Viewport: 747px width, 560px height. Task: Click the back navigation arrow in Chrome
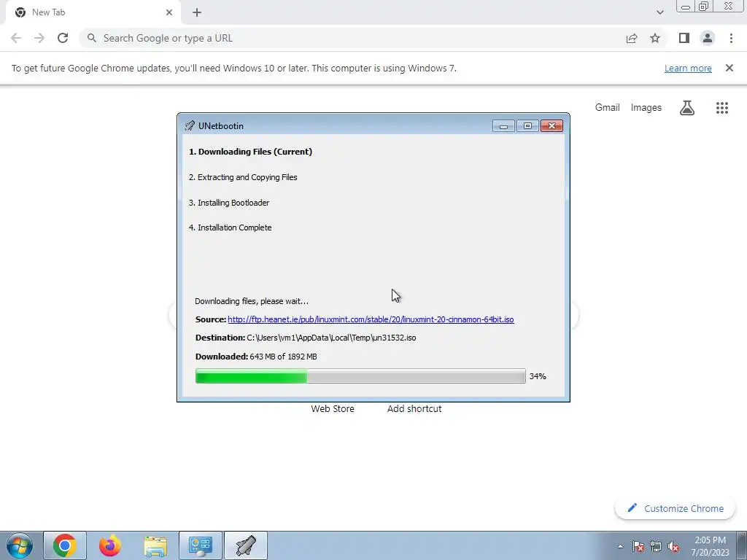(16, 38)
